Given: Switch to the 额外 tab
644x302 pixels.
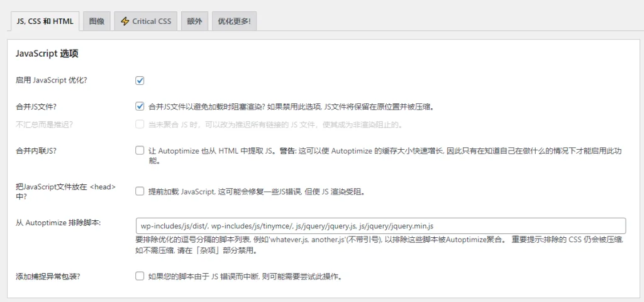Looking at the screenshot, I should pos(195,21).
